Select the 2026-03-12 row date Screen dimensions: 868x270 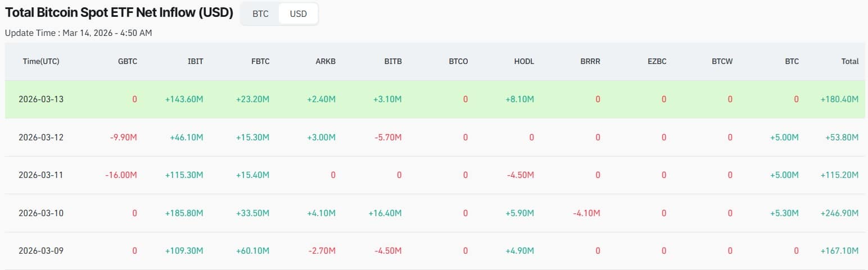(41, 137)
